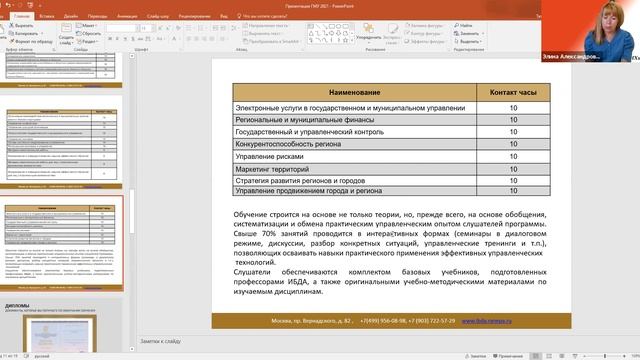Open the Select (Выделить) dropdown
Viewport: 640px width, 360px height.
[468, 42]
